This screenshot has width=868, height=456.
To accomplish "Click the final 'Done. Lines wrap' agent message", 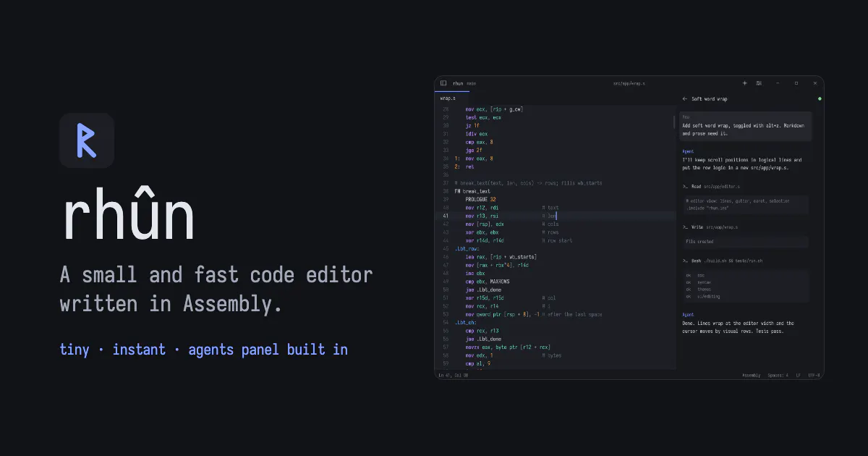I will [x=739, y=327].
